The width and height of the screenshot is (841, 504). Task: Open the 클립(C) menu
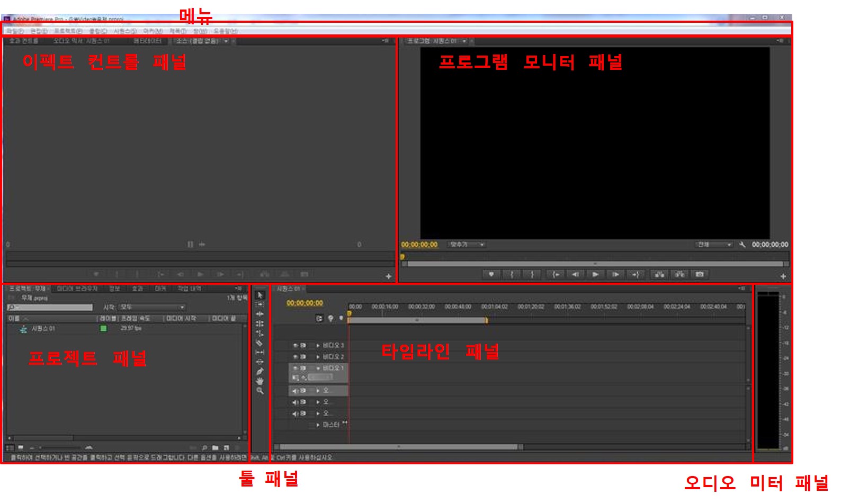(x=98, y=31)
